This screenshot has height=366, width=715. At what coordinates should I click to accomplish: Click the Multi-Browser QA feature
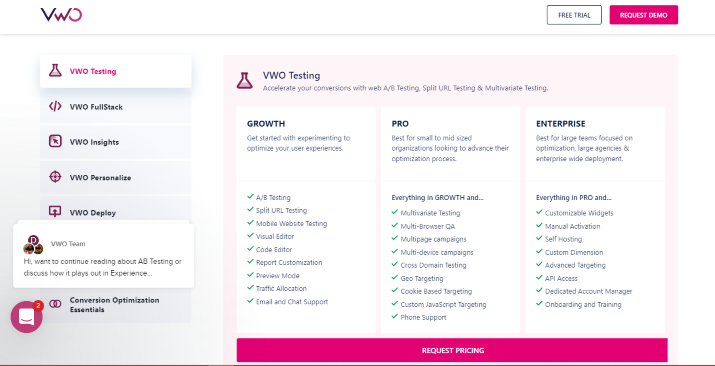coord(427,226)
